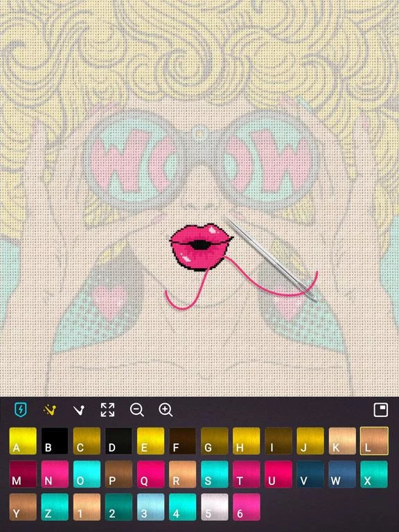
Task: Pick turquoise thread swatch S
Action: coord(215,474)
